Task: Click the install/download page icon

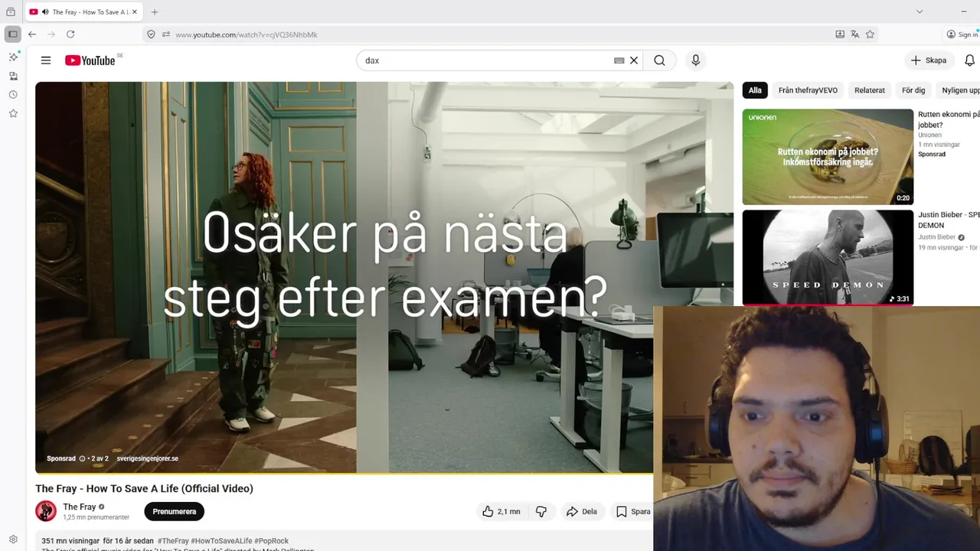Action: click(840, 34)
